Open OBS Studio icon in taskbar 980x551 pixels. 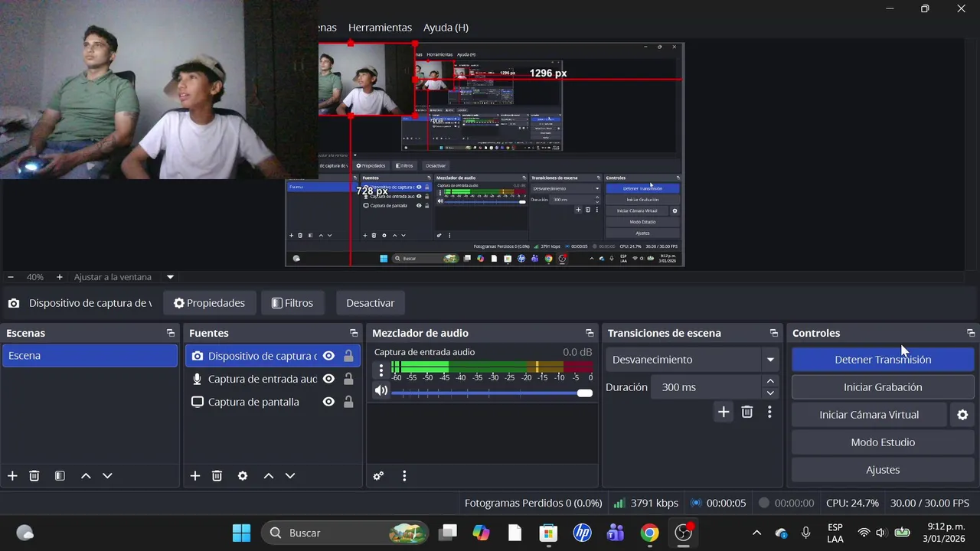coord(683,533)
